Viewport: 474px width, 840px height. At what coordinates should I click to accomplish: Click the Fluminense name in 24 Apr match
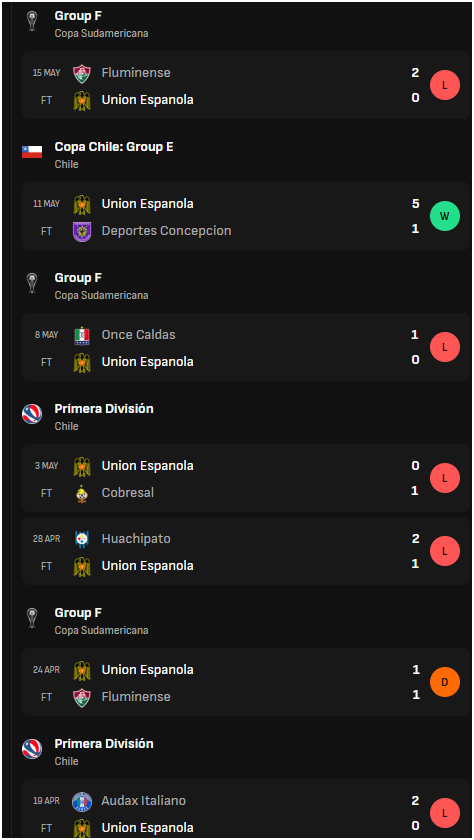(136, 697)
